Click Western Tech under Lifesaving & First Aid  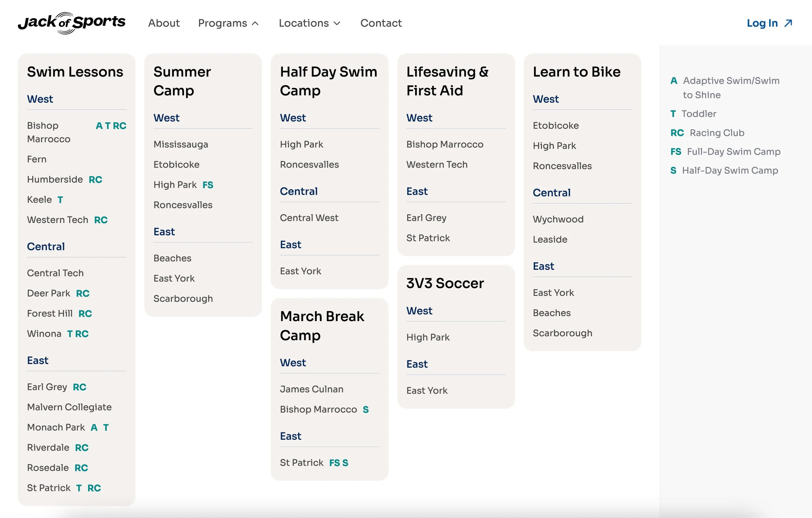437,165
